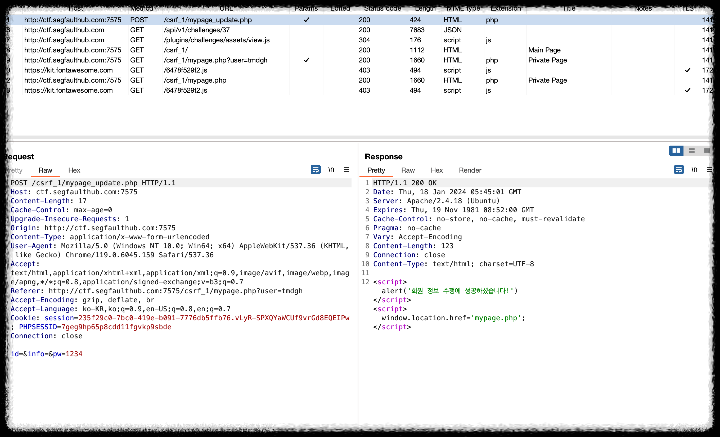
Task: Click the 'Cache-Control: max-age=0' request header
Action: tap(61, 210)
